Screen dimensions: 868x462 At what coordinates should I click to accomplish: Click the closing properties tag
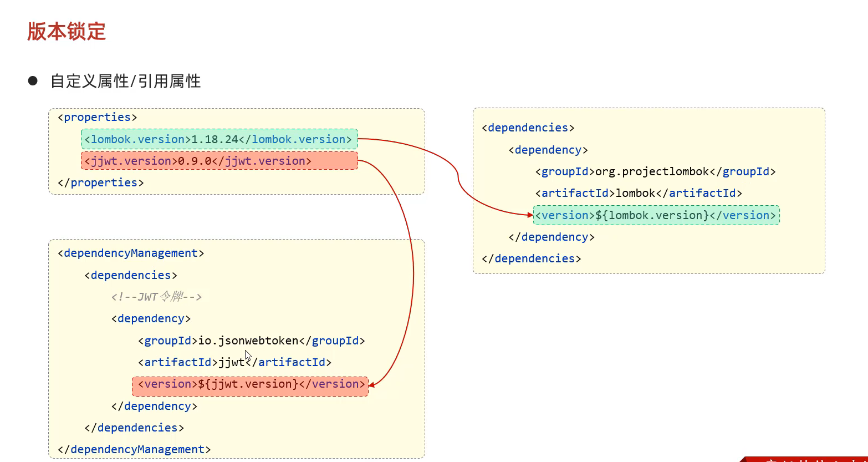click(x=100, y=182)
